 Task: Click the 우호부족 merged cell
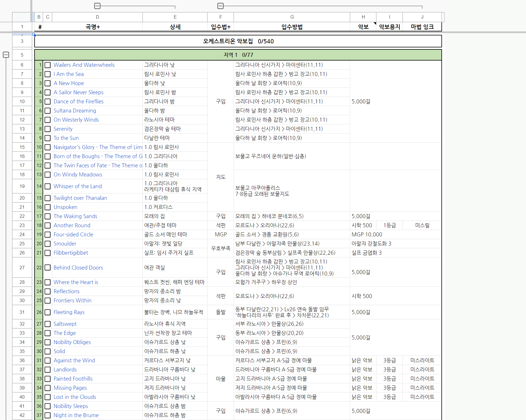pos(221,248)
